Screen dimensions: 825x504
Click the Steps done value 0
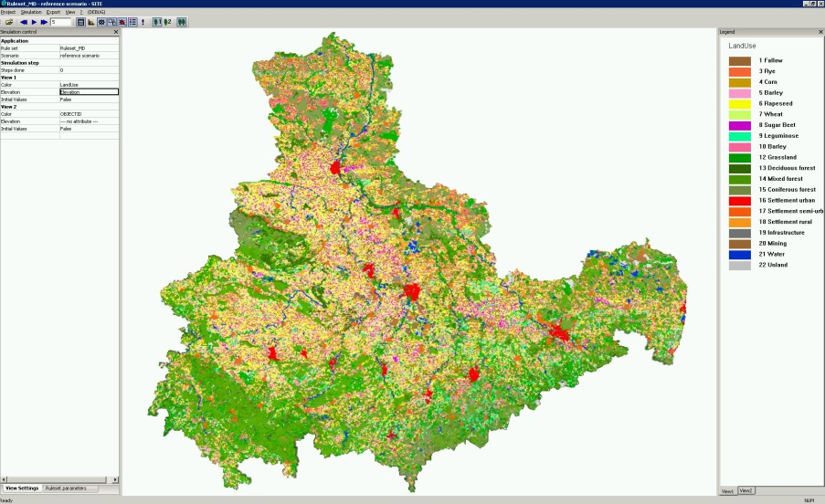click(89, 70)
